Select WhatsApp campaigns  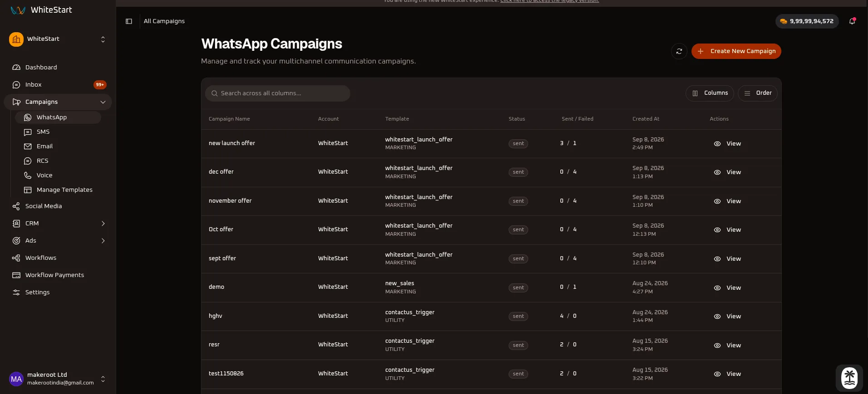tap(58, 117)
